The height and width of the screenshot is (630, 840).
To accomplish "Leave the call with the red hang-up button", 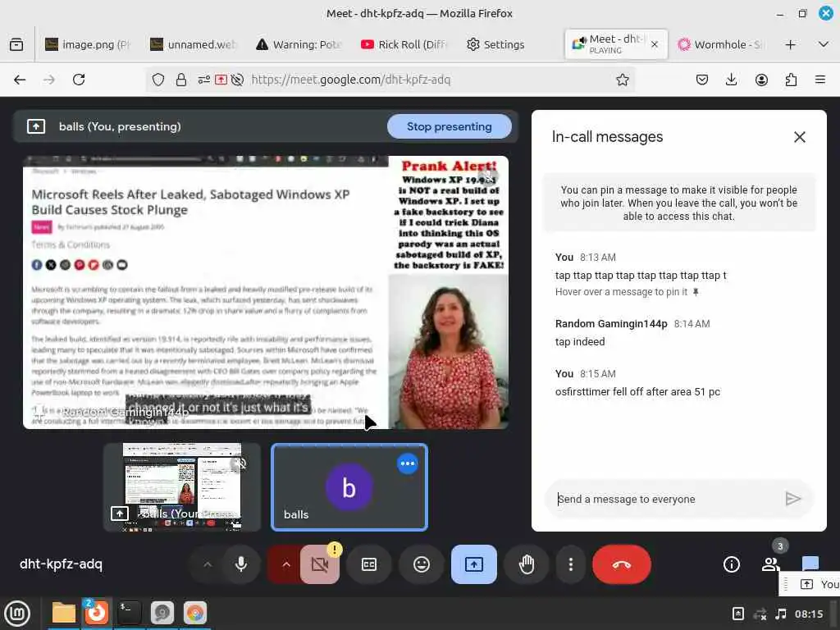I will click(622, 564).
